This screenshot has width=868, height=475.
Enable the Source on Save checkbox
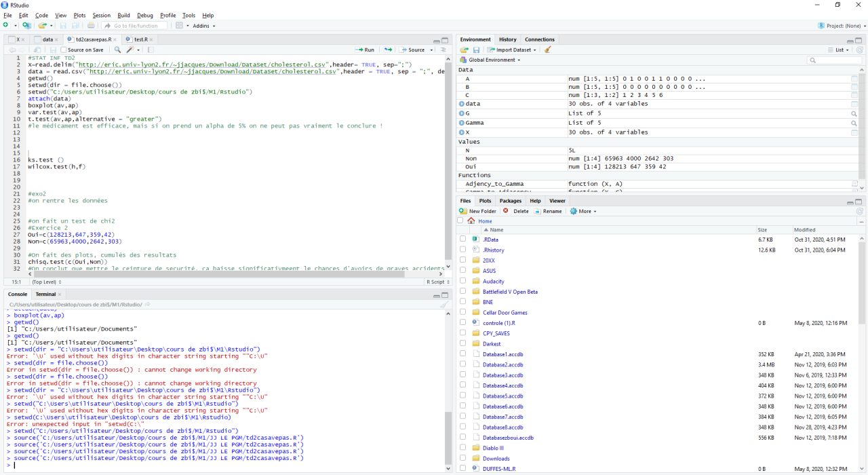pos(64,50)
